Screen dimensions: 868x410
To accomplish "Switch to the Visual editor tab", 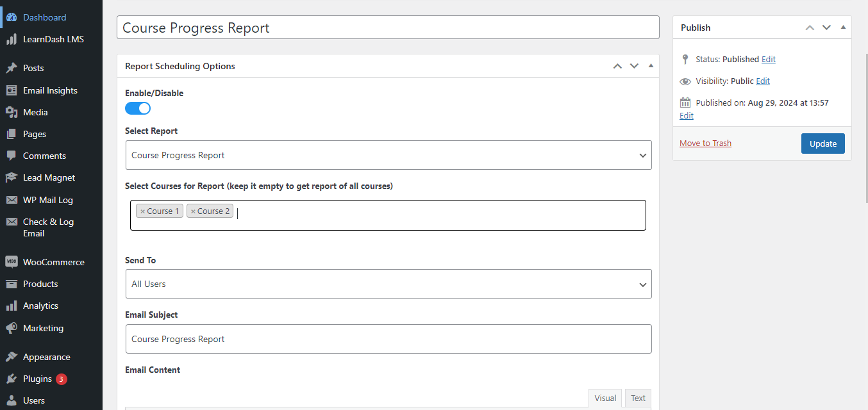I will [x=605, y=398].
